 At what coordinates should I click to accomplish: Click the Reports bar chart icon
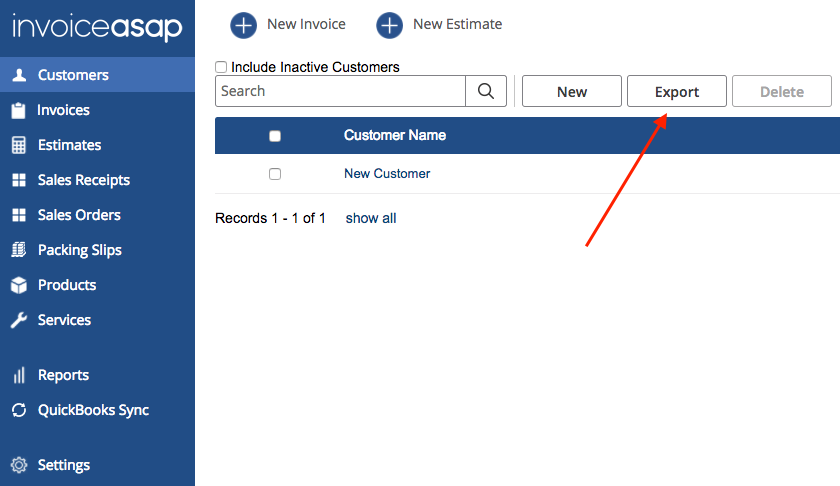(18, 375)
